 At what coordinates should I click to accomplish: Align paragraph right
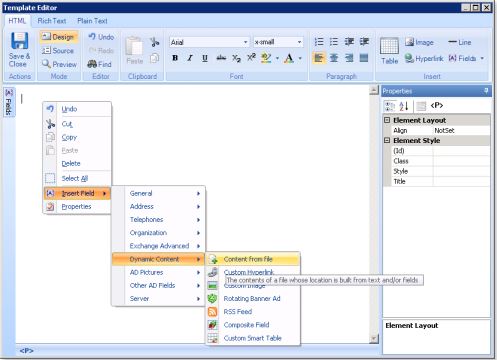[x=349, y=58]
